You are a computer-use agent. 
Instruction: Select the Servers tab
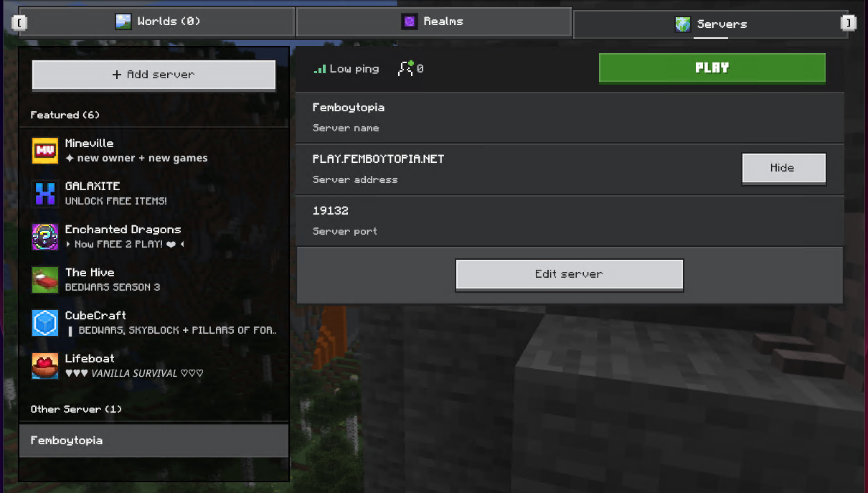(x=710, y=24)
